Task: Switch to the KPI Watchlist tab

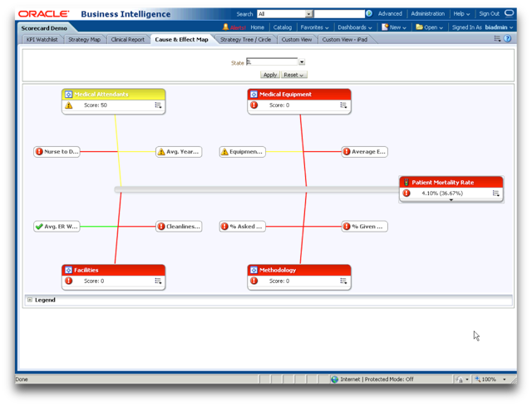Action: coord(42,39)
